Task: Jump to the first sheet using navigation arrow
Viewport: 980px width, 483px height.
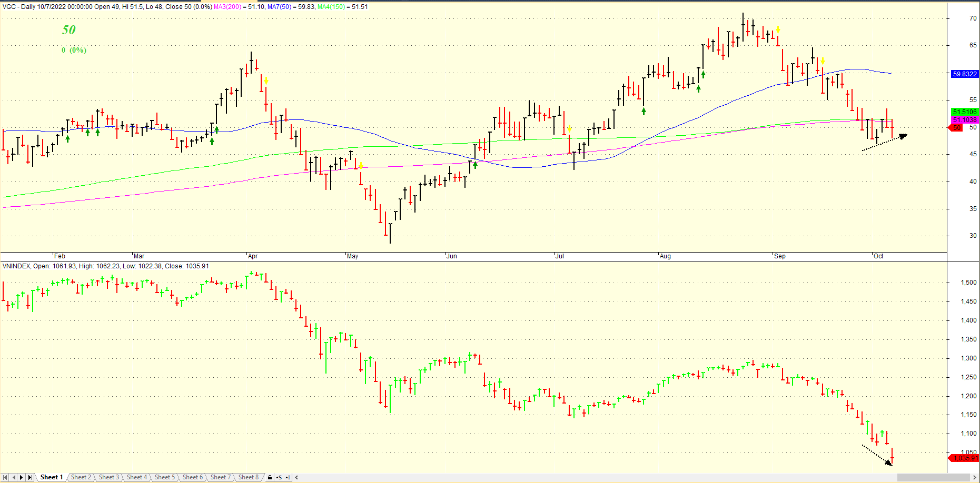Action: 5,477
